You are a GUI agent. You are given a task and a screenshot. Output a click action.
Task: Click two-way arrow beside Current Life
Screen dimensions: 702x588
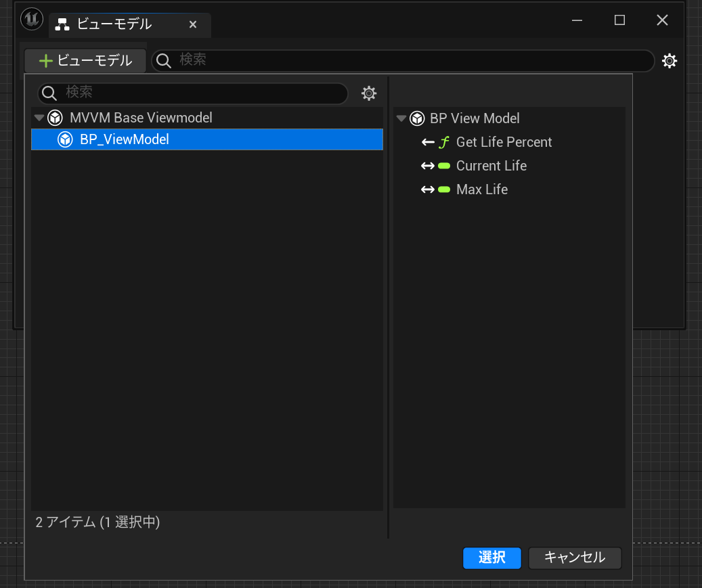pos(428,166)
